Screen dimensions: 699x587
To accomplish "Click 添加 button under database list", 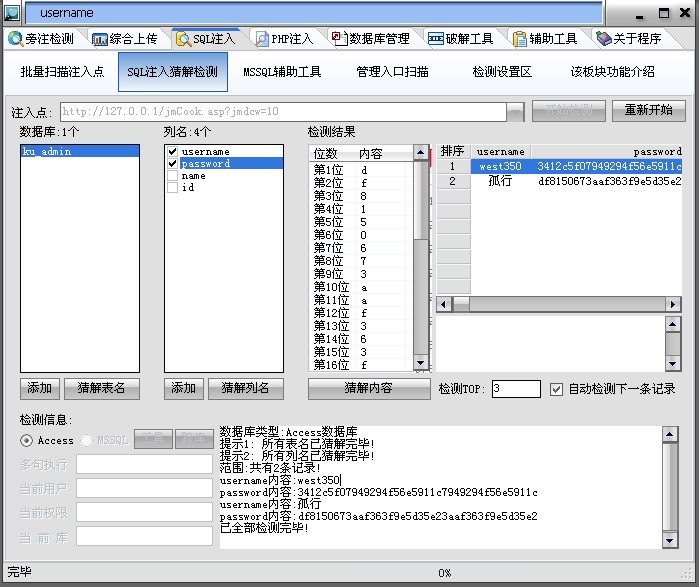I will [40, 389].
